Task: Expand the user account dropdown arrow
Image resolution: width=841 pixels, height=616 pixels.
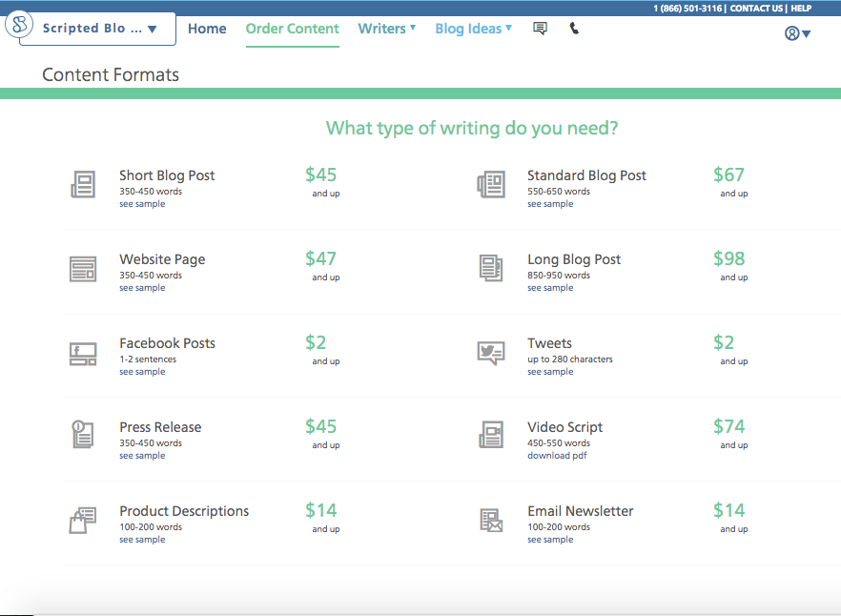Action: [x=806, y=33]
